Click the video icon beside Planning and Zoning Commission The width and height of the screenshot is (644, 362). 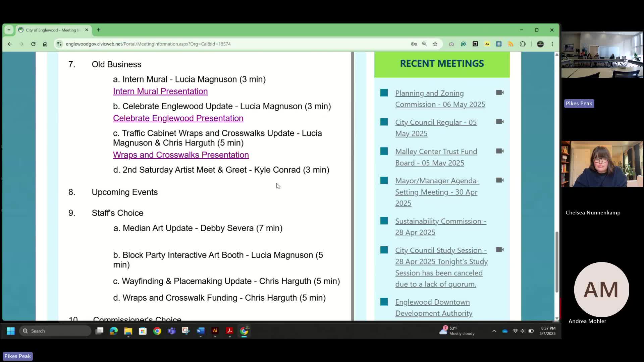click(x=500, y=93)
